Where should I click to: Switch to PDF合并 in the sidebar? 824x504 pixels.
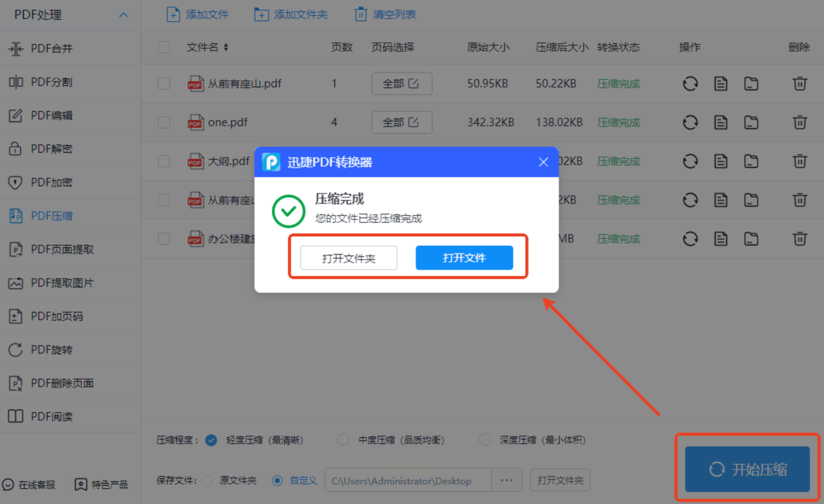pos(51,49)
